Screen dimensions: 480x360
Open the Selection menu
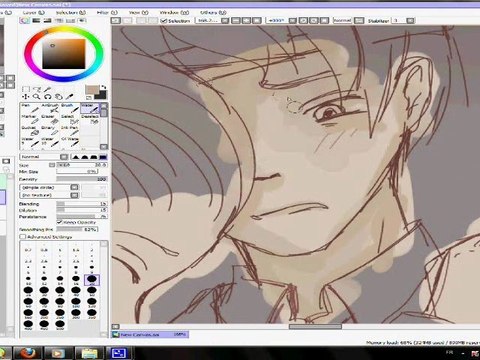[71, 12]
